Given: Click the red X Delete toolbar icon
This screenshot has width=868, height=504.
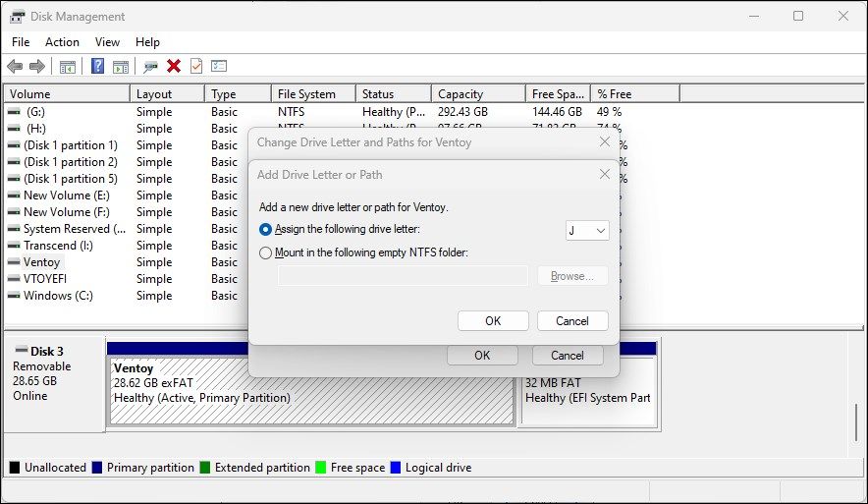Looking at the screenshot, I should pyautogui.click(x=174, y=66).
